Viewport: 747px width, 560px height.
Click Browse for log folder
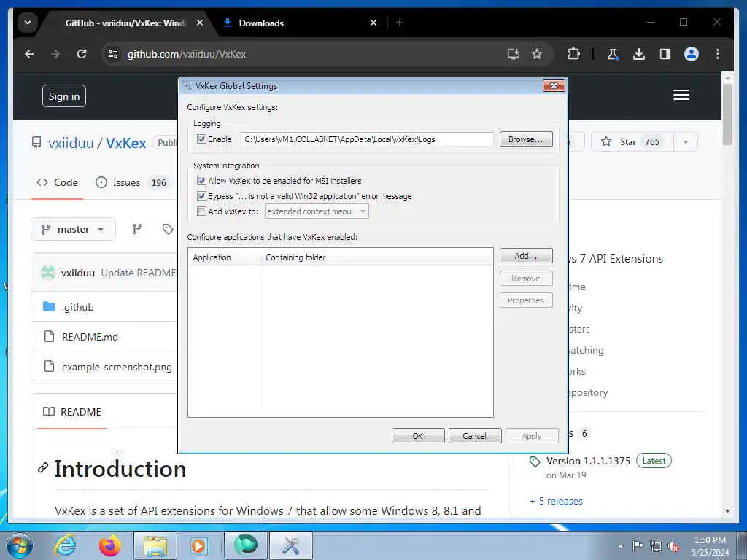click(x=526, y=139)
